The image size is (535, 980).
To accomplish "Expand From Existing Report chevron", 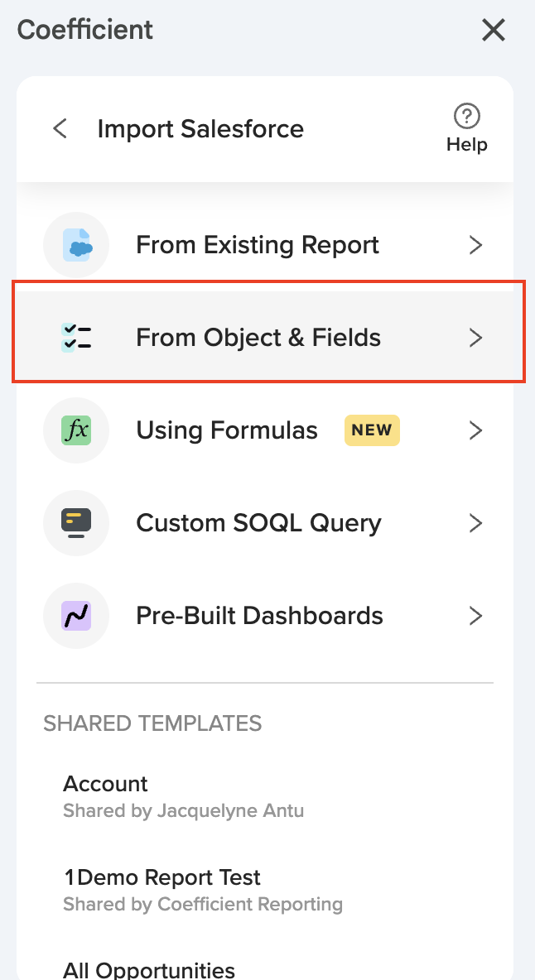I will pos(475,245).
